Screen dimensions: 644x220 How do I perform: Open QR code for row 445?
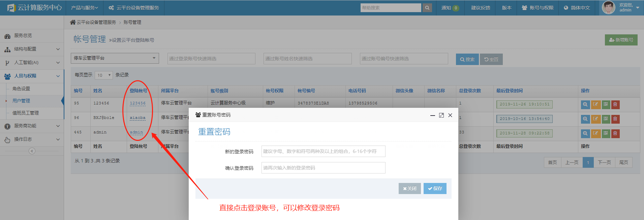(606, 133)
